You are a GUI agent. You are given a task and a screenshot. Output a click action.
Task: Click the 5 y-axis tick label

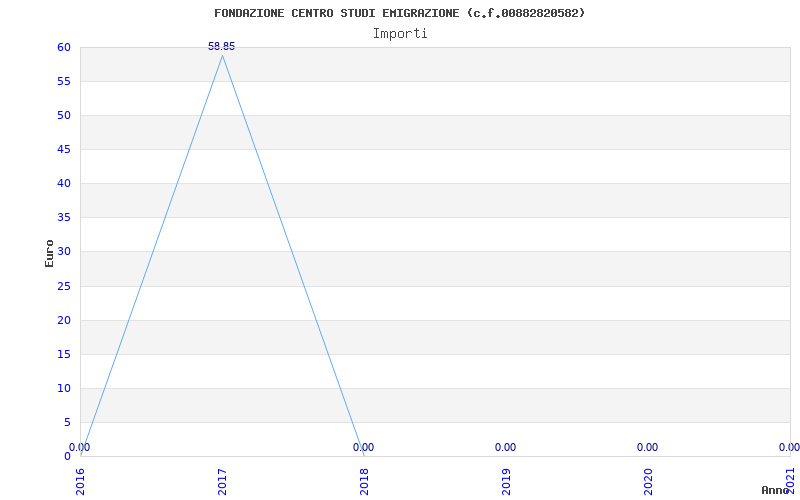67,422
